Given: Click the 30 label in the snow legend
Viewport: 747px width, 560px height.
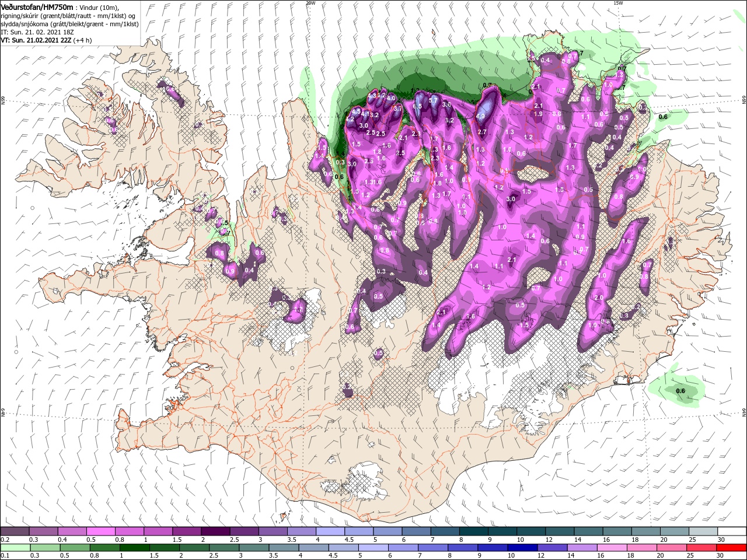Looking at the screenshot, I should point(721,540).
